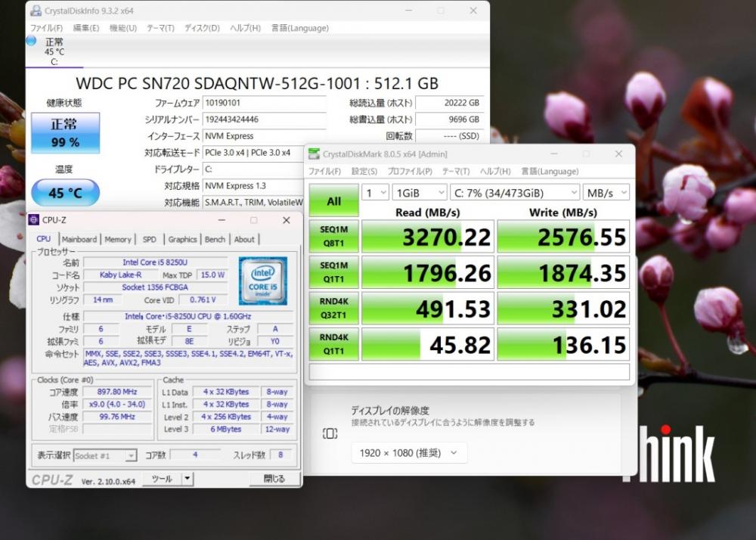The height and width of the screenshot is (540, 756).
Task: Click the serial number field 192443424446
Action: (264, 119)
